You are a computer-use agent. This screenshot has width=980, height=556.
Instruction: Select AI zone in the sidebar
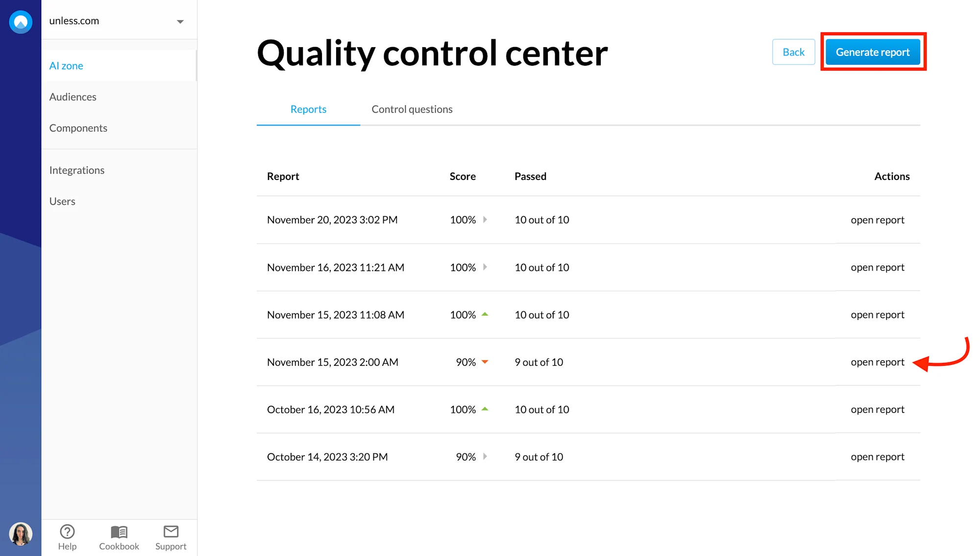[66, 65]
